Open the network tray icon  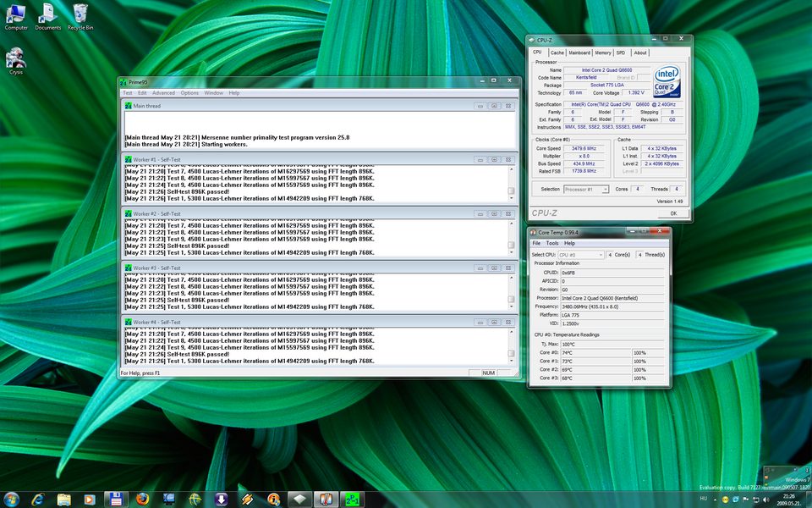pyautogui.click(x=756, y=500)
